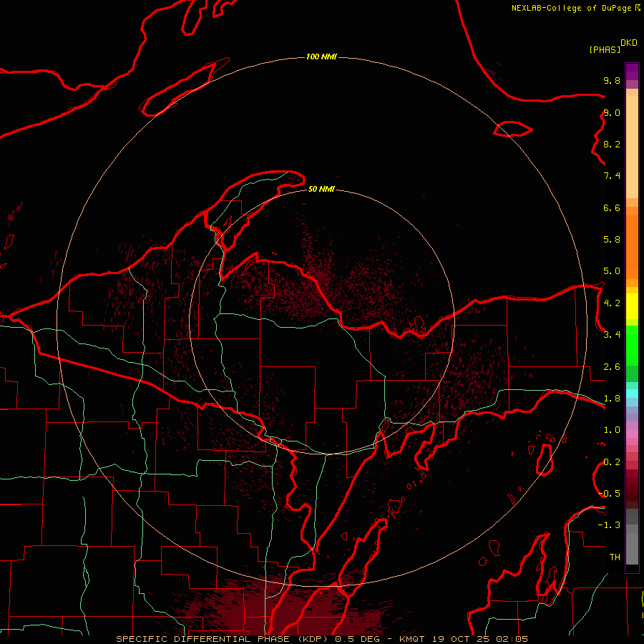
Task: Click the 1.0 value on the color scale
Action: (612, 430)
